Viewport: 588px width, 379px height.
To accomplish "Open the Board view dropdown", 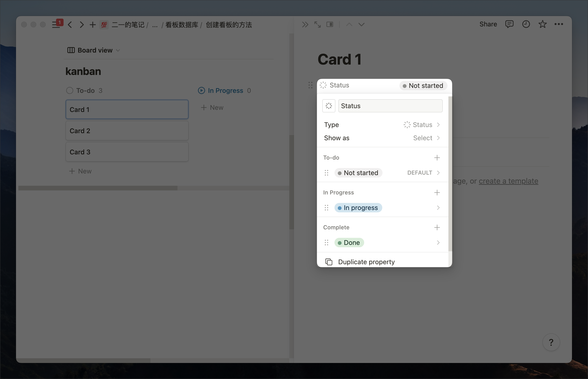I will click(x=94, y=50).
